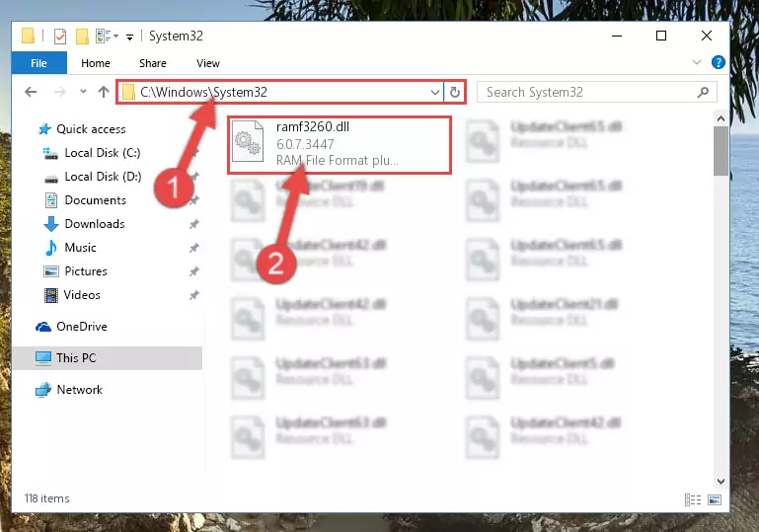The image size is (759, 532).
Task: Maximize the System32 window
Action: coord(661,36)
